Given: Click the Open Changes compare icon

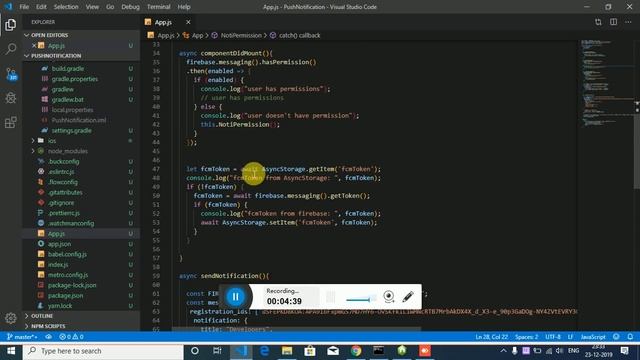Looking at the screenshot, I should (598, 22).
